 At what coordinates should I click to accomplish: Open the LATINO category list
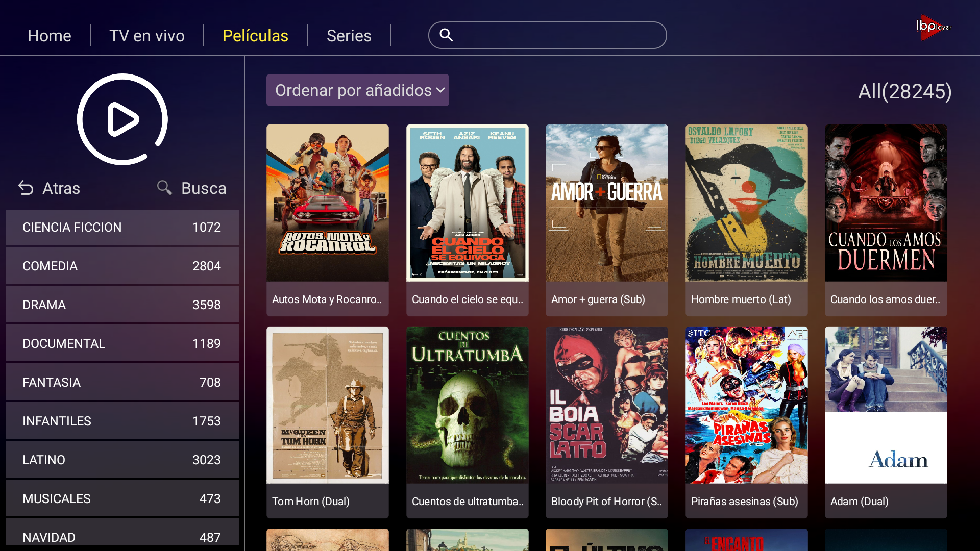(122, 460)
